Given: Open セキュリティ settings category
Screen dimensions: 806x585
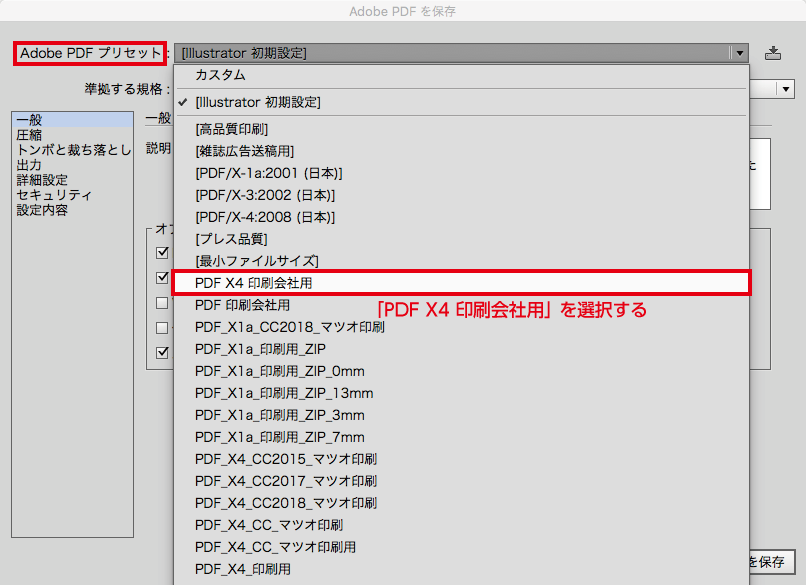Looking at the screenshot, I should point(72,195).
